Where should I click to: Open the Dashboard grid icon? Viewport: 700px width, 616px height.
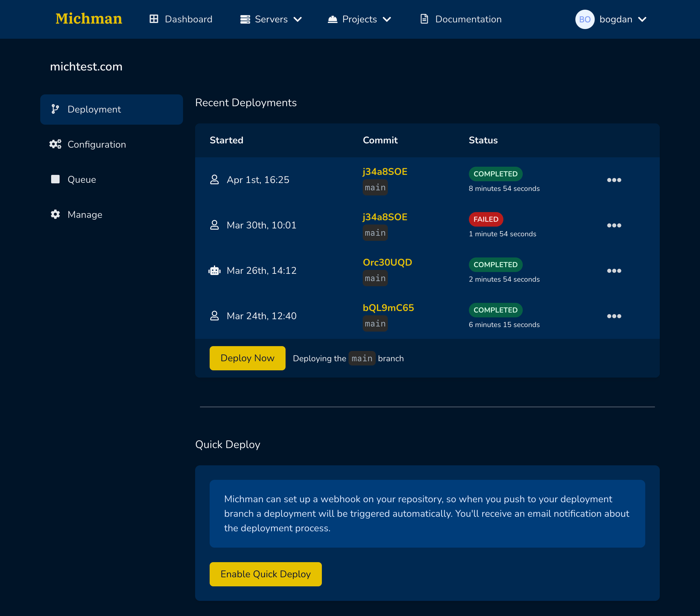[x=154, y=19]
